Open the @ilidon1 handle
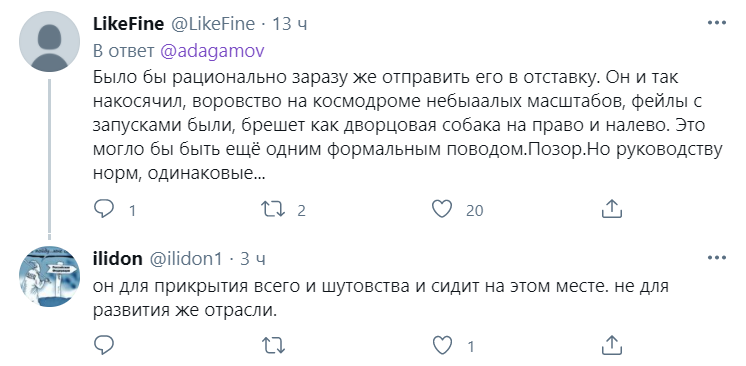The width and height of the screenshot is (746, 366). click(x=186, y=258)
